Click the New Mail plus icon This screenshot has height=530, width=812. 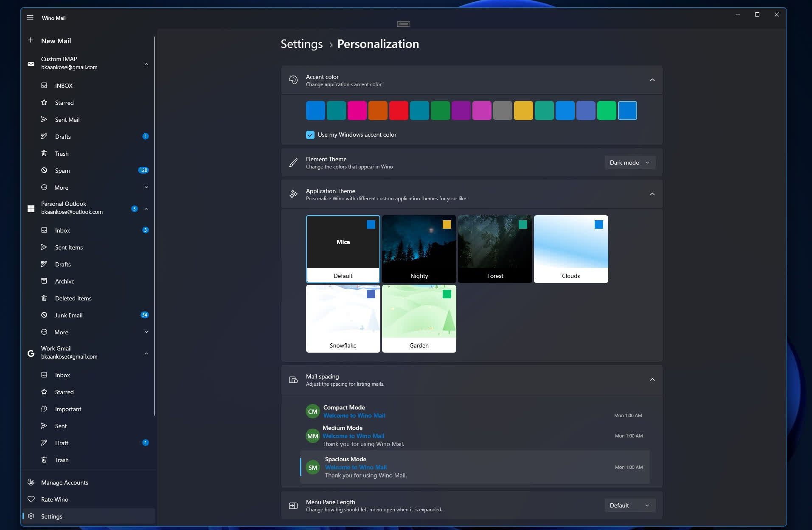[x=31, y=40]
